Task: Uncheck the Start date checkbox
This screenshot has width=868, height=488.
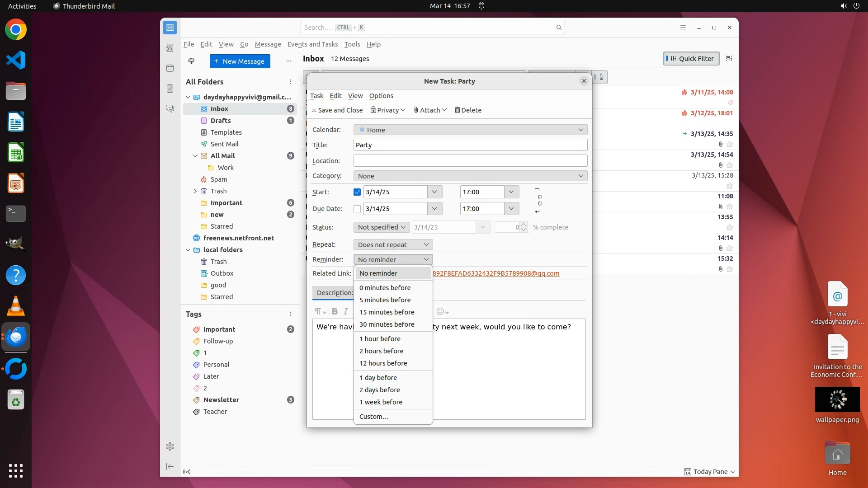Action: click(357, 192)
